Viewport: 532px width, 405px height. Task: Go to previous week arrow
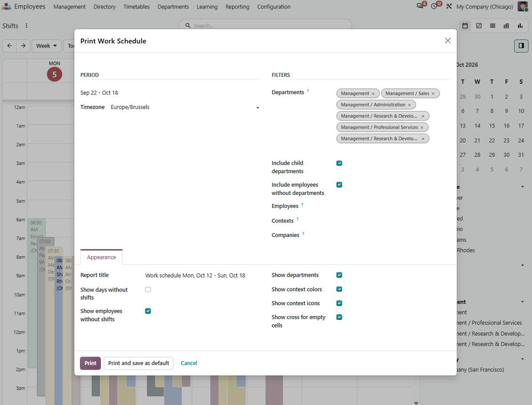point(9,46)
